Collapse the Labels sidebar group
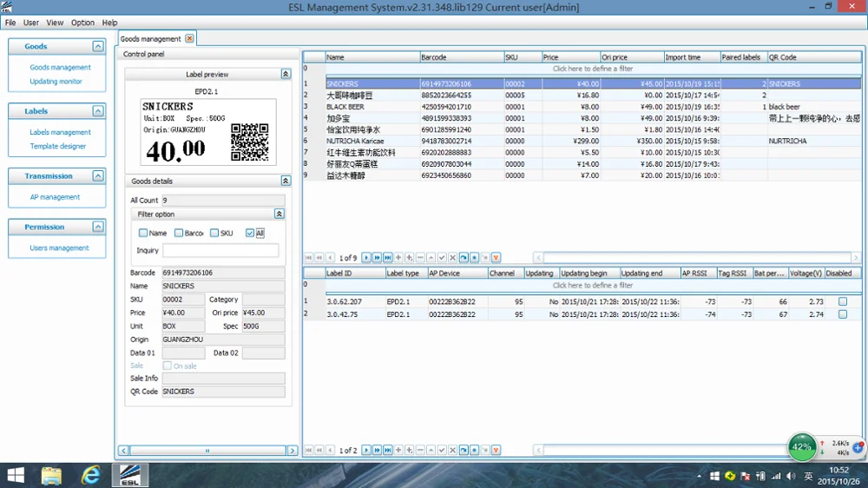 (98, 111)
